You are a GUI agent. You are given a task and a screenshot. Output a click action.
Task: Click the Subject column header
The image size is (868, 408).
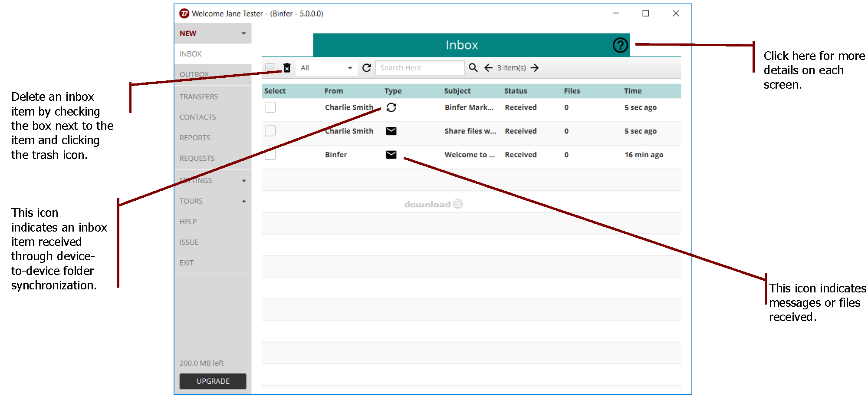pos(457,91)
